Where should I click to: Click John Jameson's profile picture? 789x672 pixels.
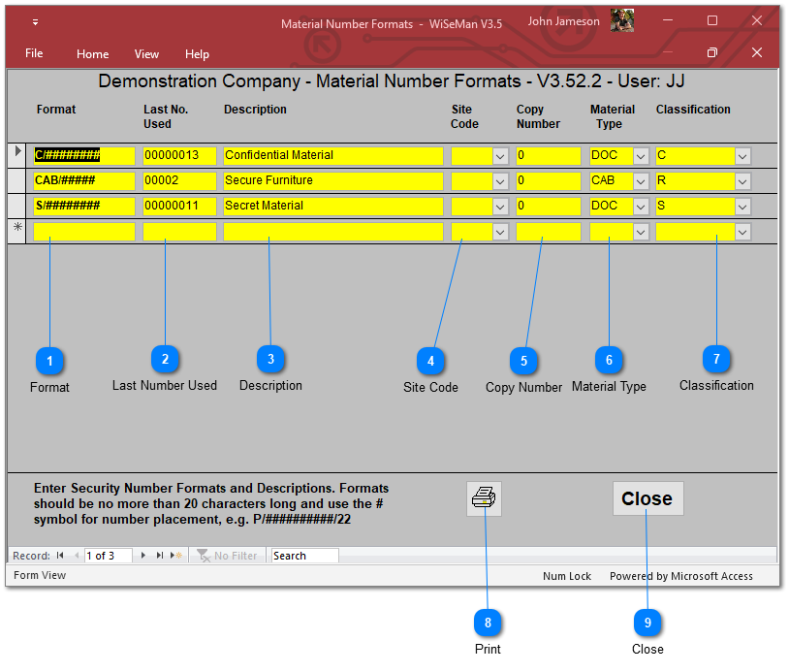pos(622,21)
